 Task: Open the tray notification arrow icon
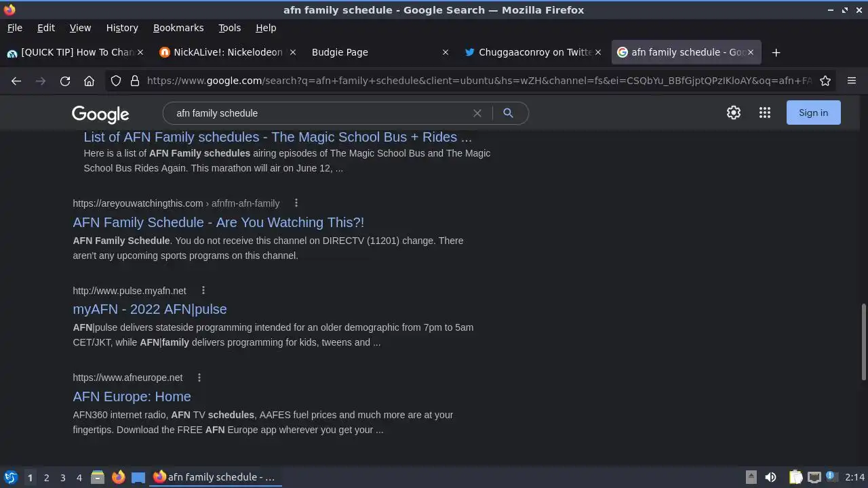(751, 477)
